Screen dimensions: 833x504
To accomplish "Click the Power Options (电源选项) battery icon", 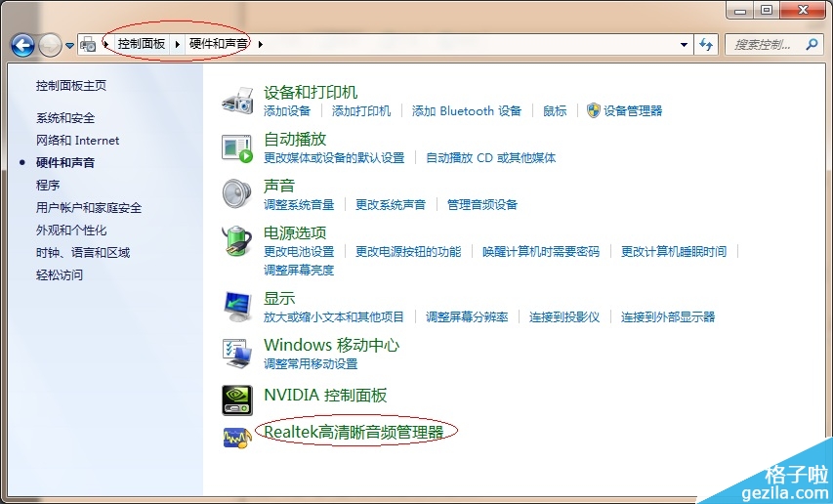I will (x=238, y=240).
